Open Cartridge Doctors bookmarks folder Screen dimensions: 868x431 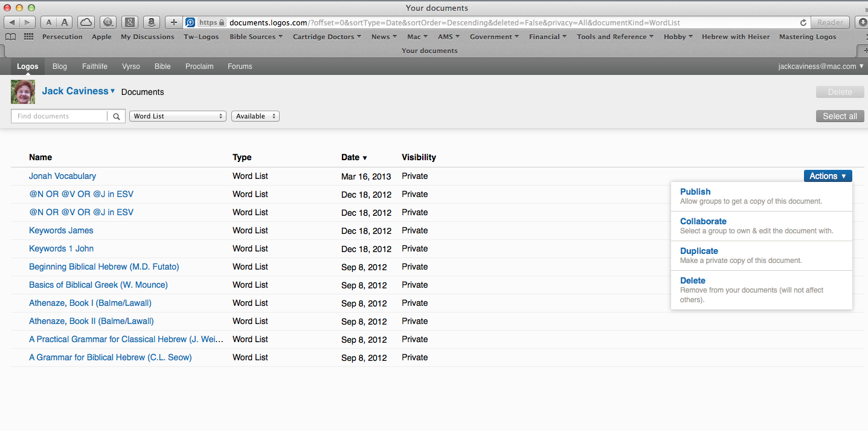click(x=327, y=37)
